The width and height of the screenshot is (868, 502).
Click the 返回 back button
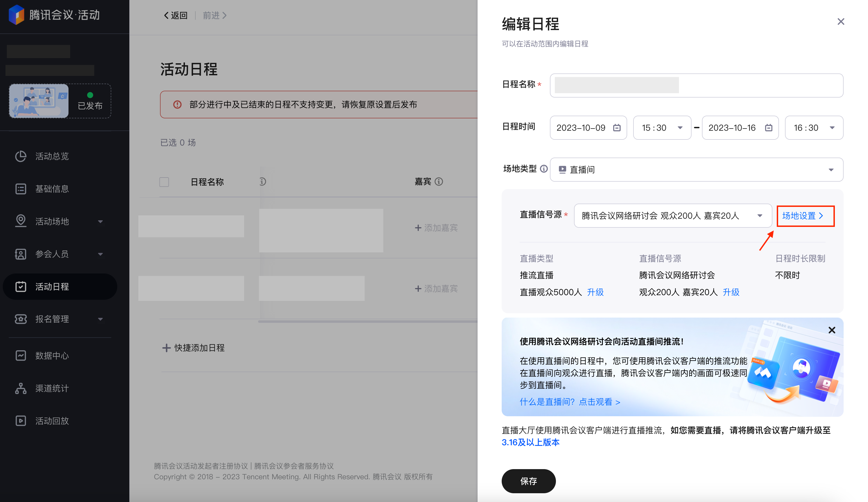(x=175, y=15)
